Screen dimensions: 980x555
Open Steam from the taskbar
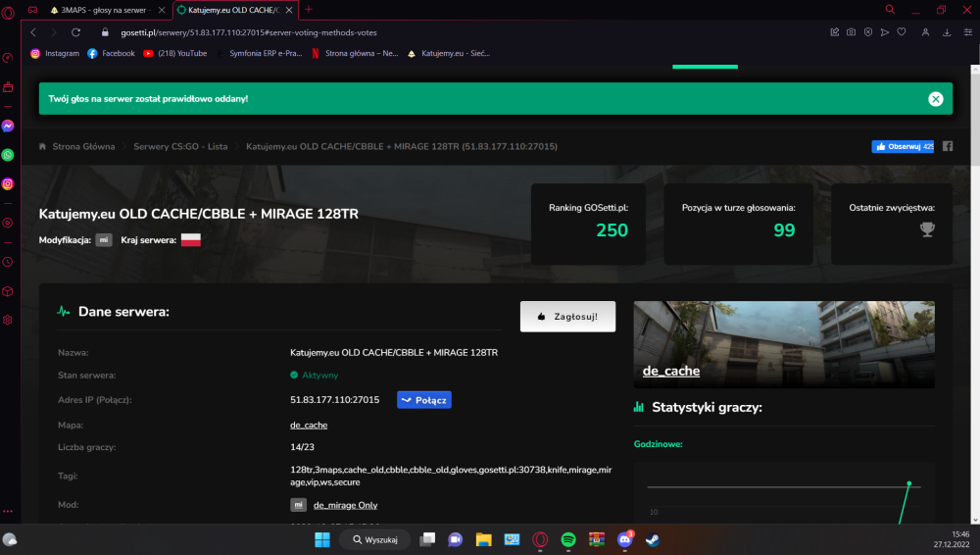(x=653, y=539)
